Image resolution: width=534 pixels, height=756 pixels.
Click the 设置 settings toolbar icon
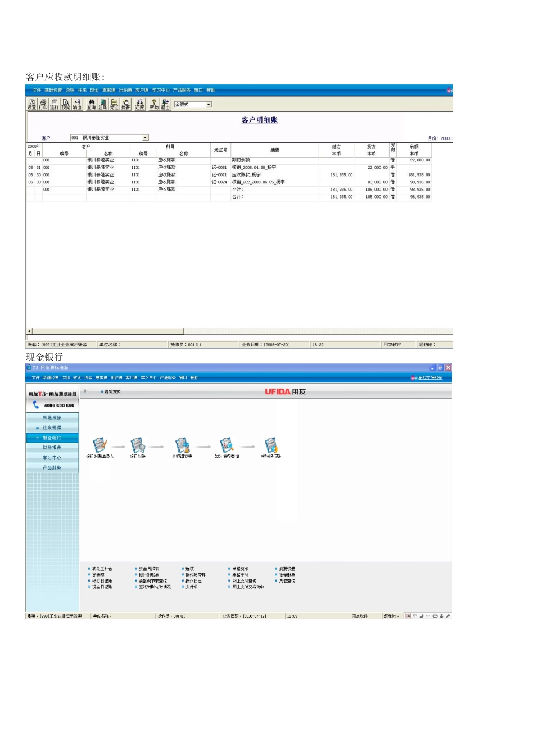(x=32, y=104)
